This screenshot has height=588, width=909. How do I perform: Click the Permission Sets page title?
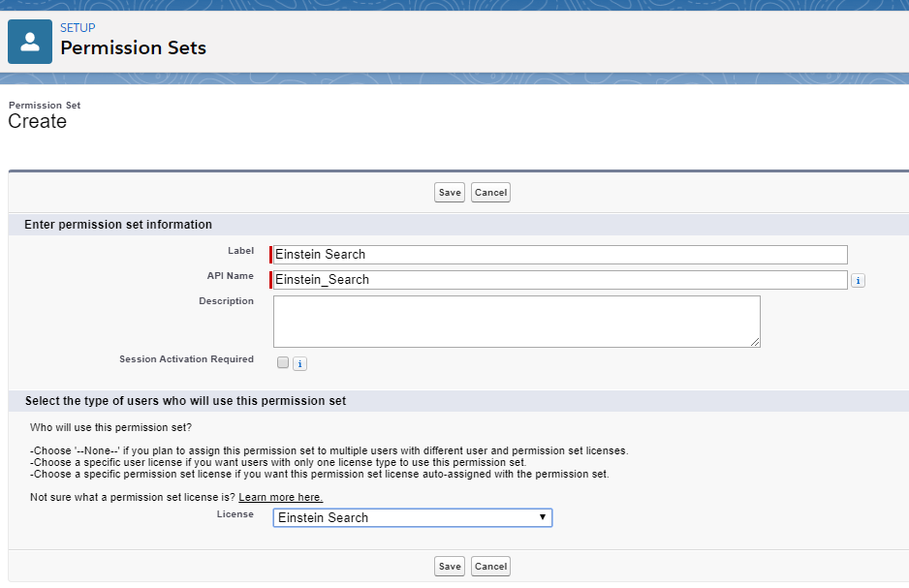pos(134,47)
